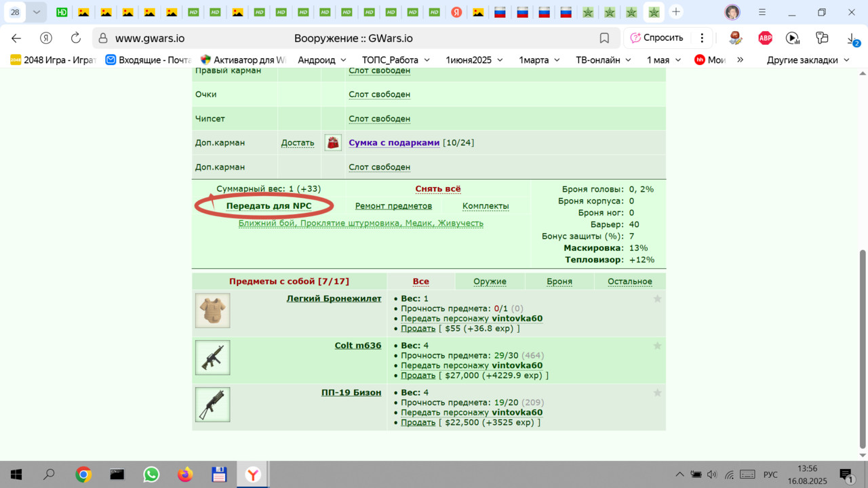
Task: Click the battery status tray icon
Action: pyautogui.click(x=696, y=474)
